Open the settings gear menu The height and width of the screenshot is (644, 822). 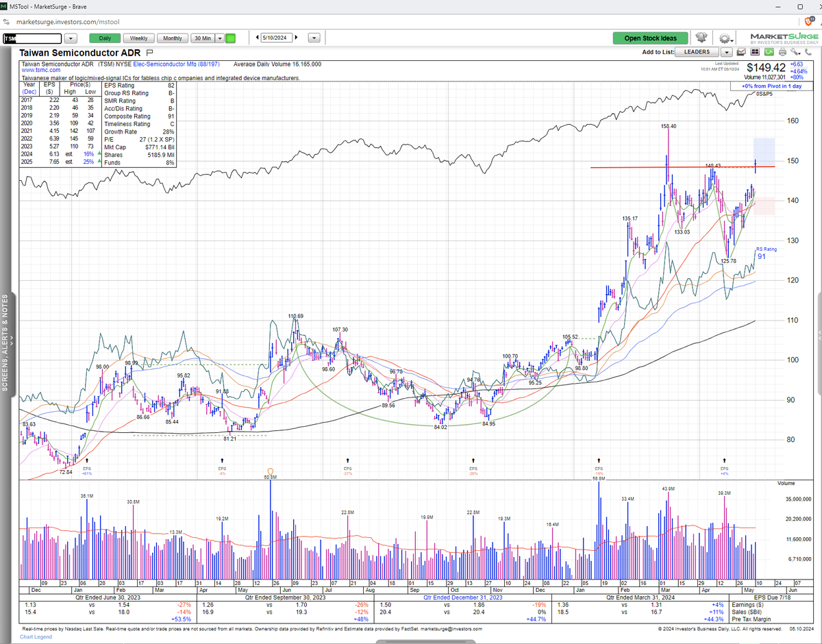[x=725, y=38]
